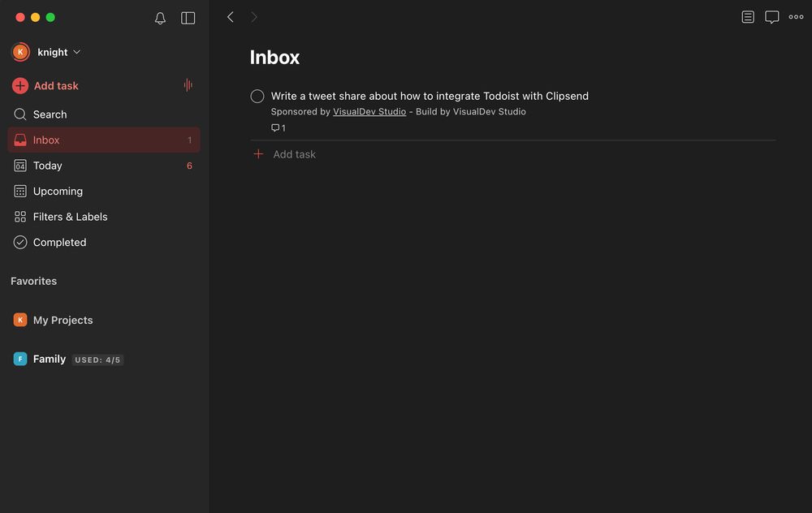812x513 pixels.
Task: Go forward with right arrow
Action: pos(253,17)
